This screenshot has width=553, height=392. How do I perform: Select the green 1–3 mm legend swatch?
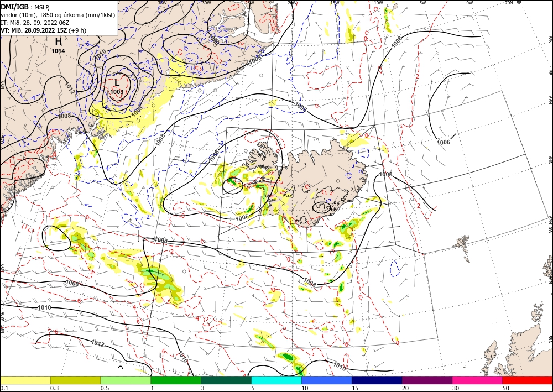[176, 380]
